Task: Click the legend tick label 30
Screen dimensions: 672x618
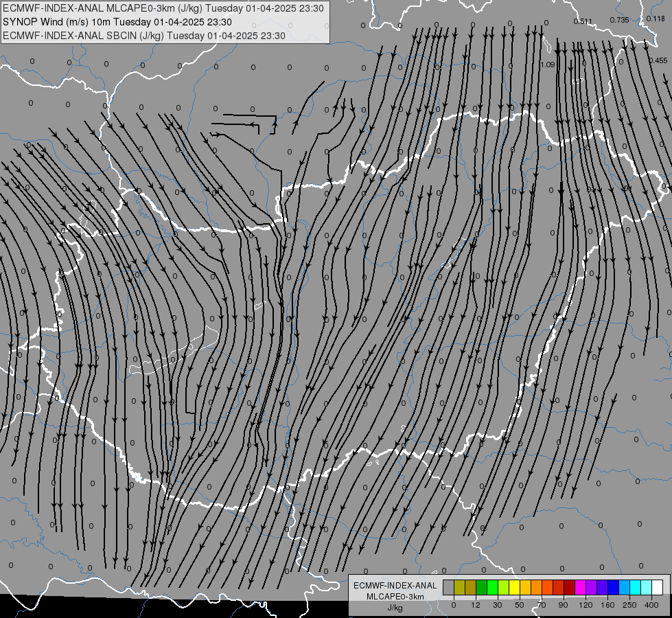Action: 498,605
